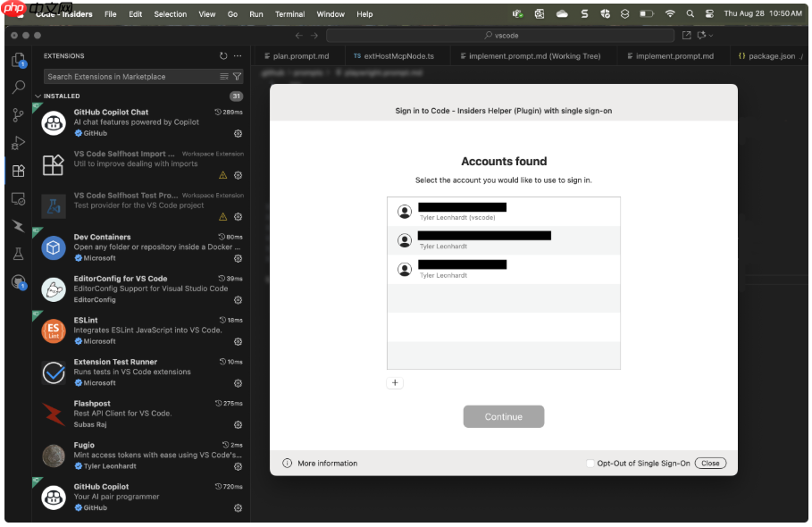Open the Explorer view in activity bar
Viewport: 812px width, 527px height.
click(18, 60)
